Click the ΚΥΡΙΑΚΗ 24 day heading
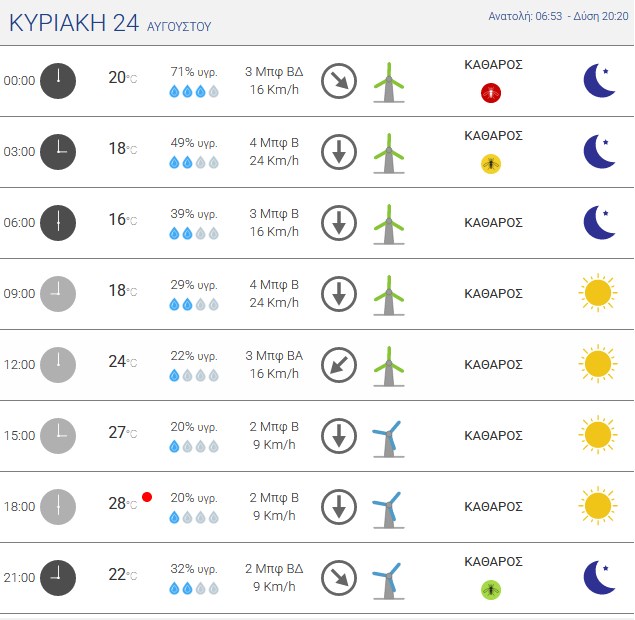Viewport: 635px width, 620px height. (x=74, y=23)
